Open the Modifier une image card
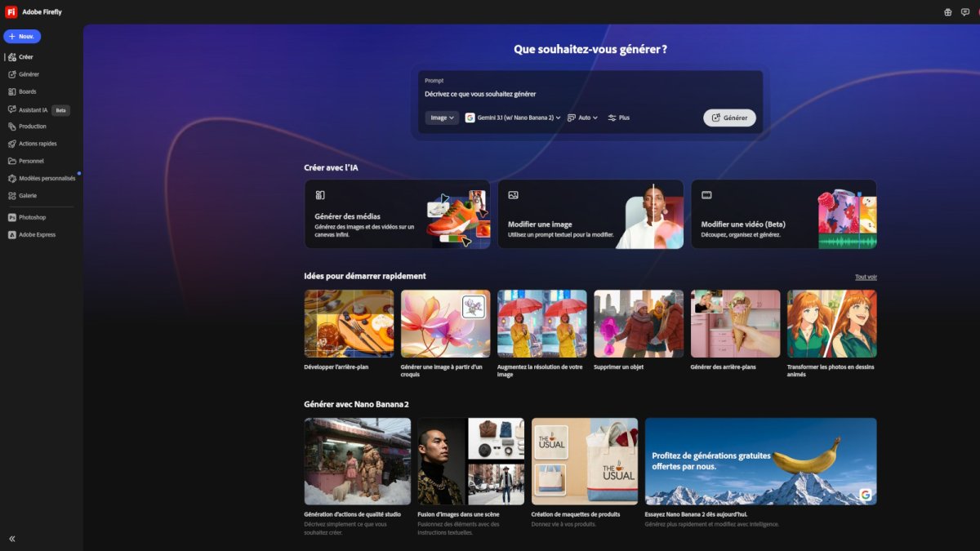Screen dimensions: 980x551 click(590, 214)
